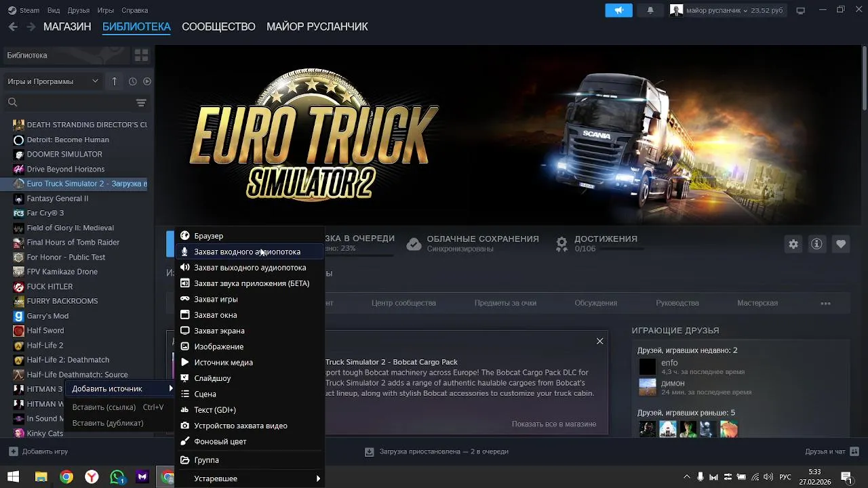Click camera icon for Устройство захвата видео
868x488 pixels.
tap(184, 426)
